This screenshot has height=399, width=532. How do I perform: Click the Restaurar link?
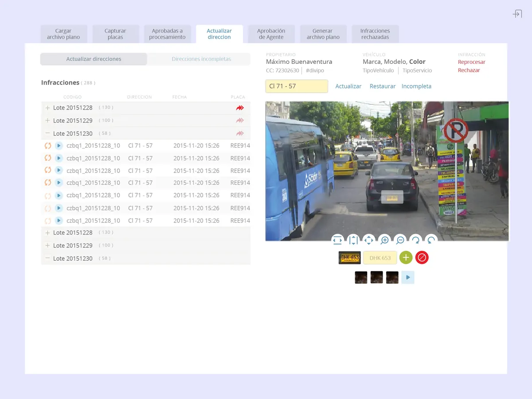383,86
